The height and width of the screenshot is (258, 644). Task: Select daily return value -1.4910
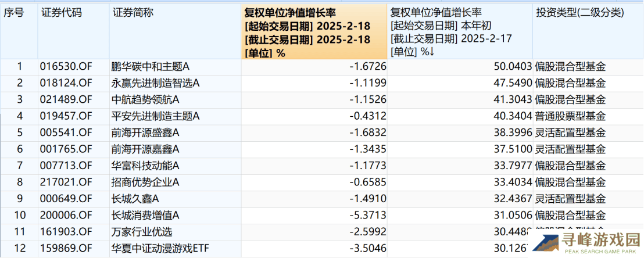[368, 199]
